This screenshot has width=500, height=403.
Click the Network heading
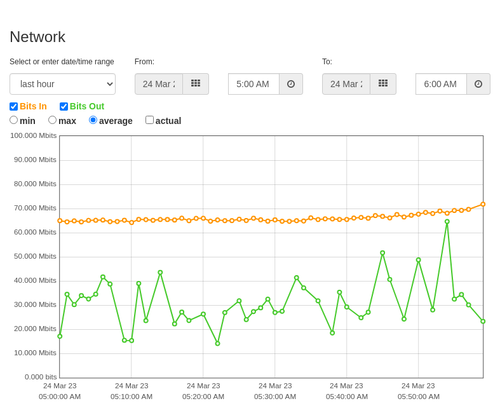pyautogui.click(x=37, y=37)
